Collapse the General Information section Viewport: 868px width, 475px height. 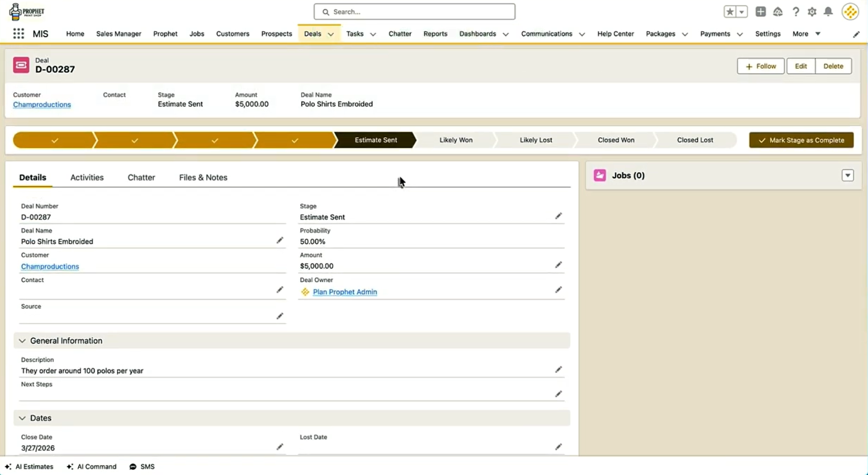(22, 341)
